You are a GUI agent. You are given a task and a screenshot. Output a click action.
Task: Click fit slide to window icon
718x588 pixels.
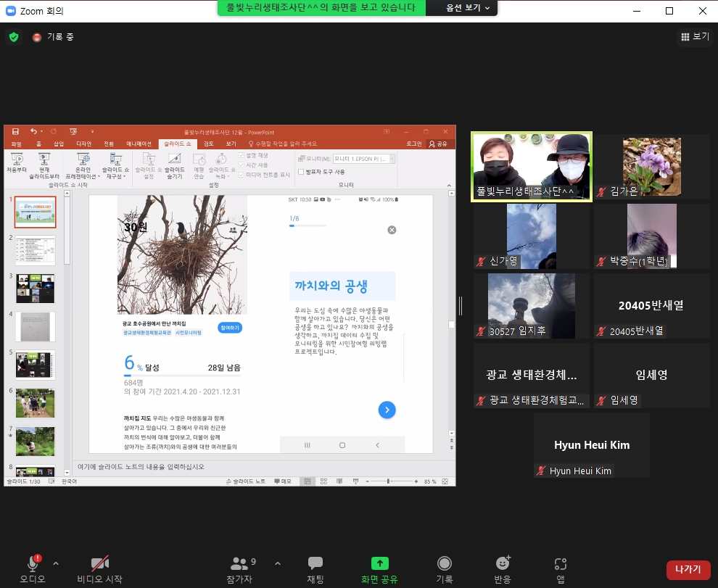[445, 481]
